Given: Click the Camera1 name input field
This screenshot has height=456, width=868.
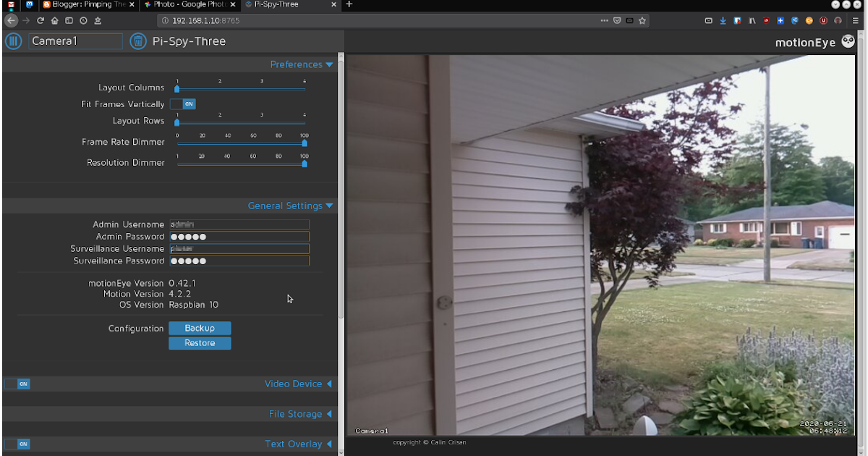Looking at the screenshot, I should [x=75, y=41].
